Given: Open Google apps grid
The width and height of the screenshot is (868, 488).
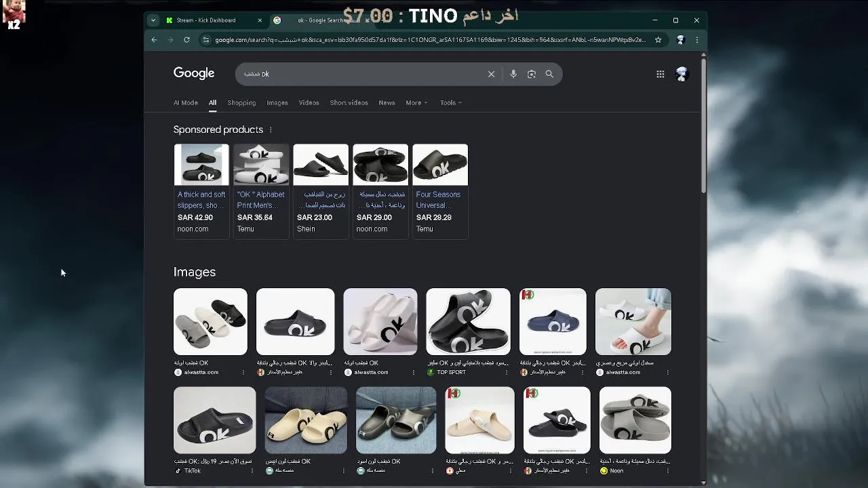Looking at the screenshot, I should click(660, 74).
